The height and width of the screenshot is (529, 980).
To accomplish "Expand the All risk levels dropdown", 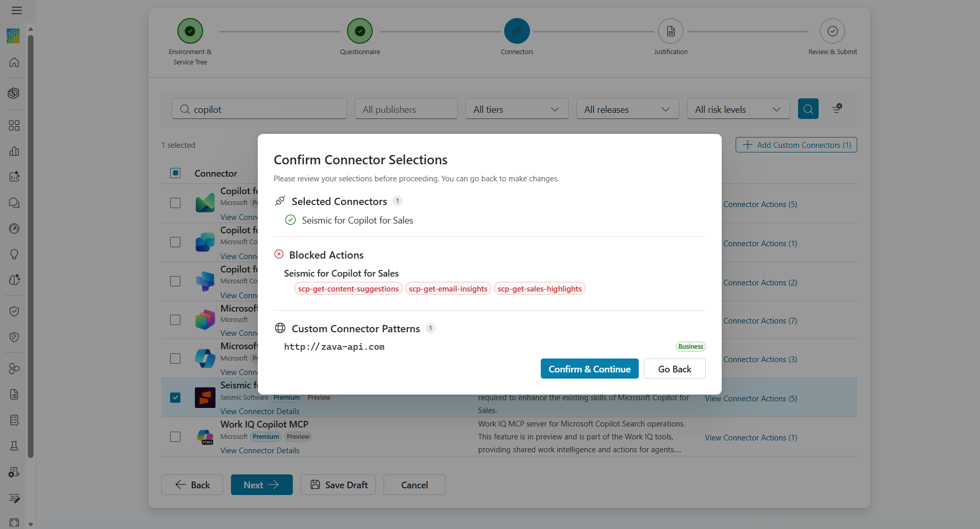I will tap(738, 109).
